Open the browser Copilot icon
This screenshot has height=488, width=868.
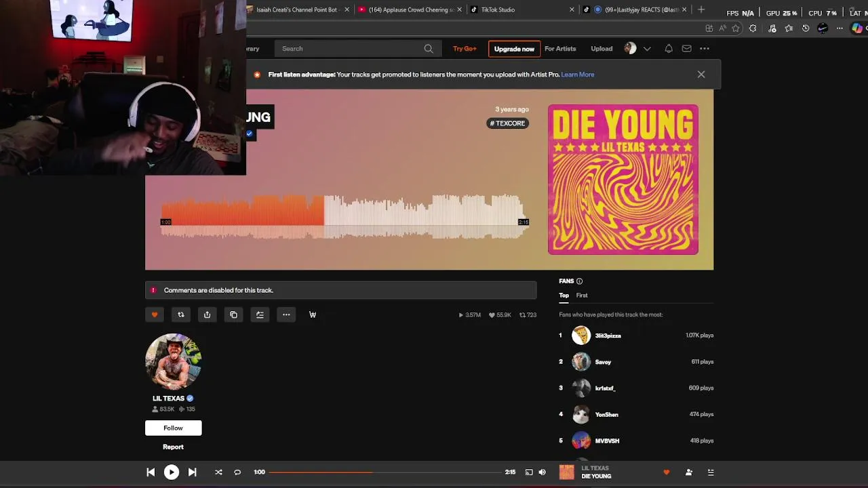[857, 28]
